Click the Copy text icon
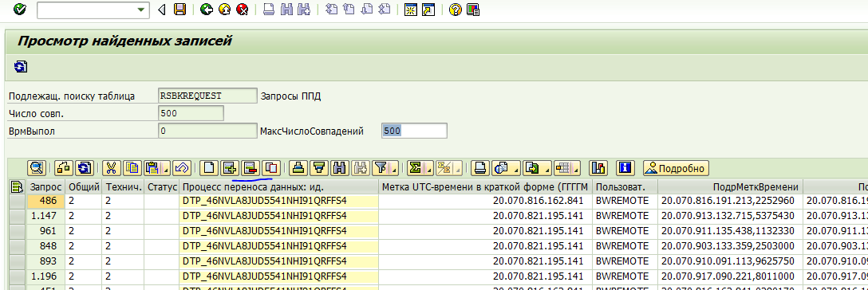Viewport: 868px width, 290px height. pos(132,167)
